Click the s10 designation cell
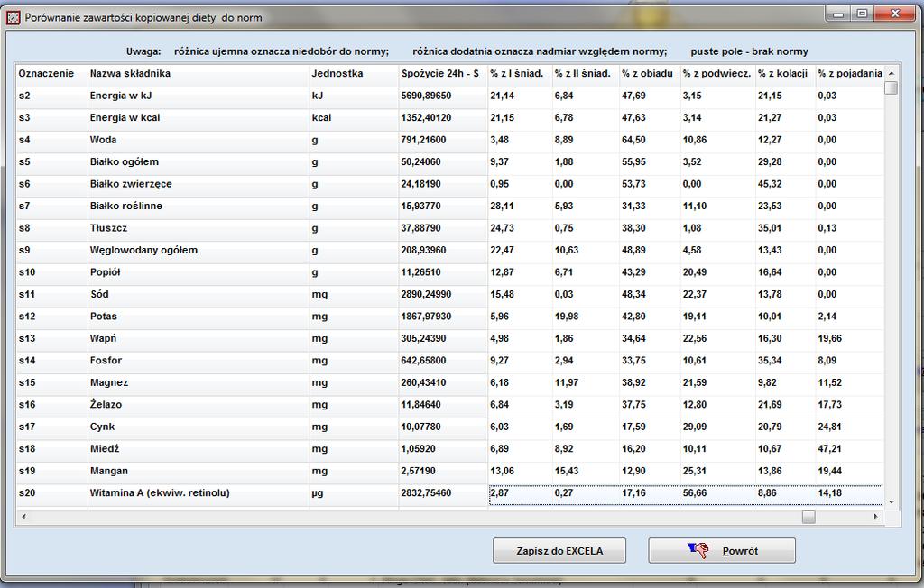Screen dimensions: 924x588 point(51,272)
